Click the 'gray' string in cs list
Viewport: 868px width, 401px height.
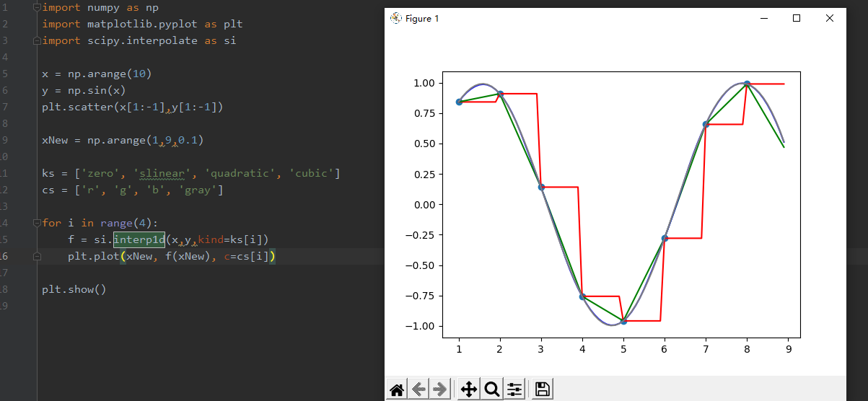click(198, 190)
